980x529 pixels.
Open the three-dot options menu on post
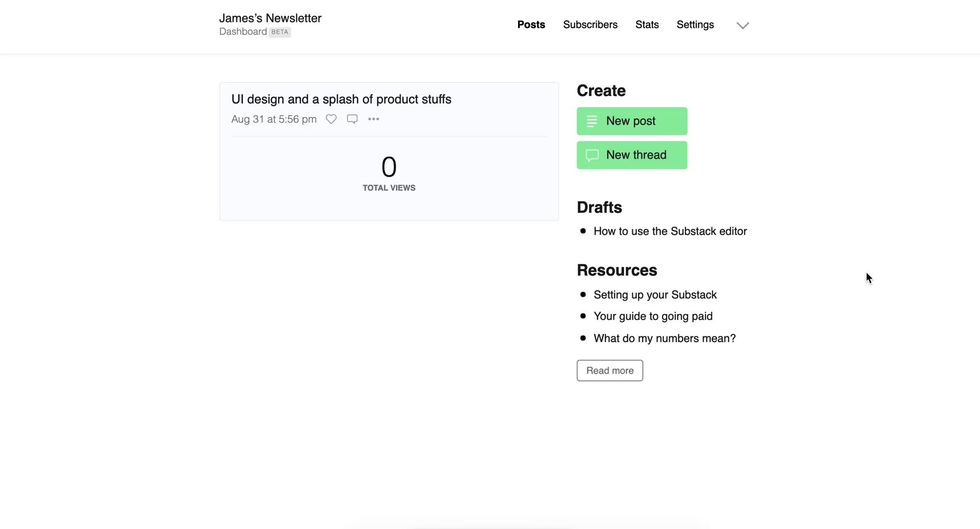[374, 119]
